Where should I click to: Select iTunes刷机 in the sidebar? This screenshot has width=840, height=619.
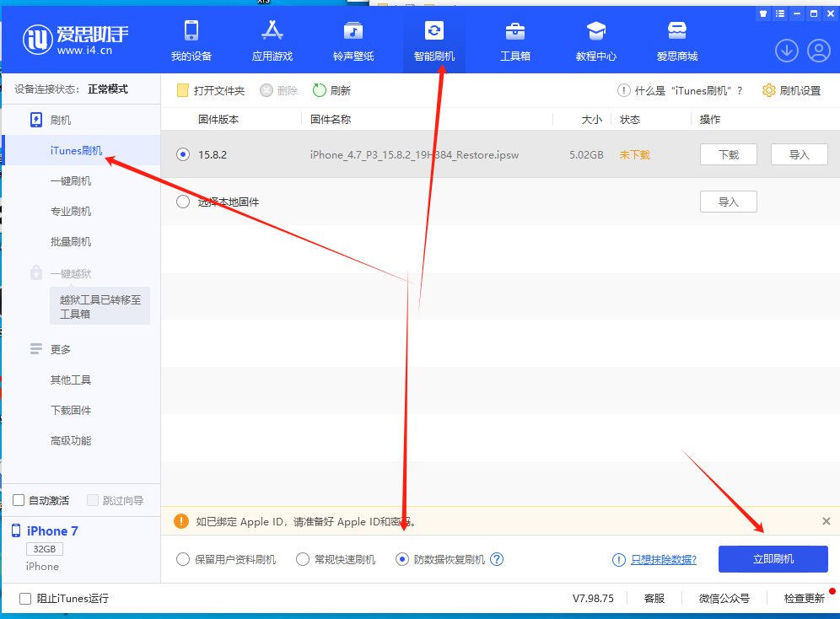(82, 150)
